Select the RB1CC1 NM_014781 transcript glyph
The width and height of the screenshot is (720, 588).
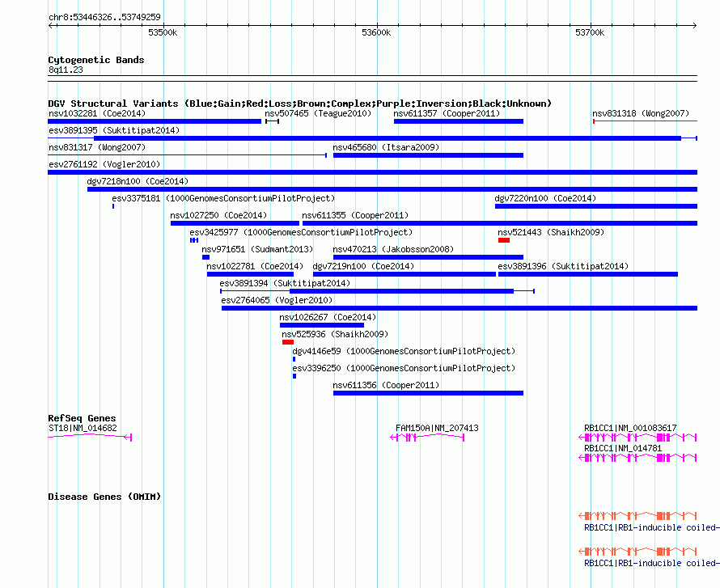pos(637,458)
